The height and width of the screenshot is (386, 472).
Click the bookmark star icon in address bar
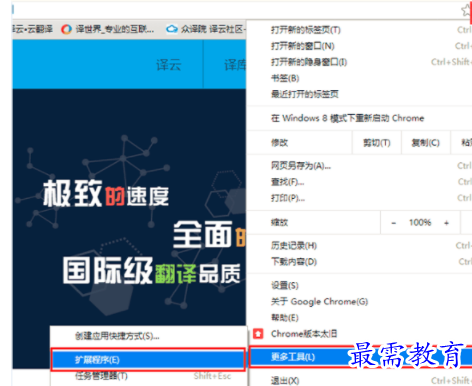click(x=466, y=10)
